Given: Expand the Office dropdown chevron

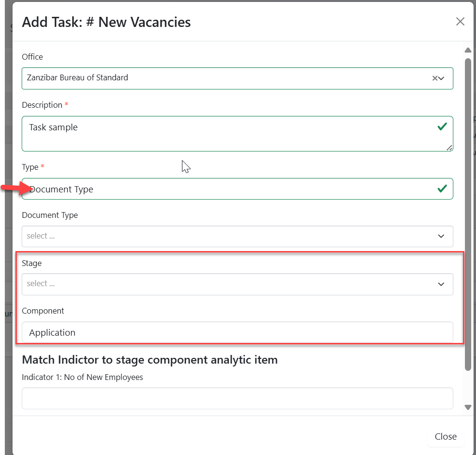Looking at the screenshot, I should [x=442, y=78].
